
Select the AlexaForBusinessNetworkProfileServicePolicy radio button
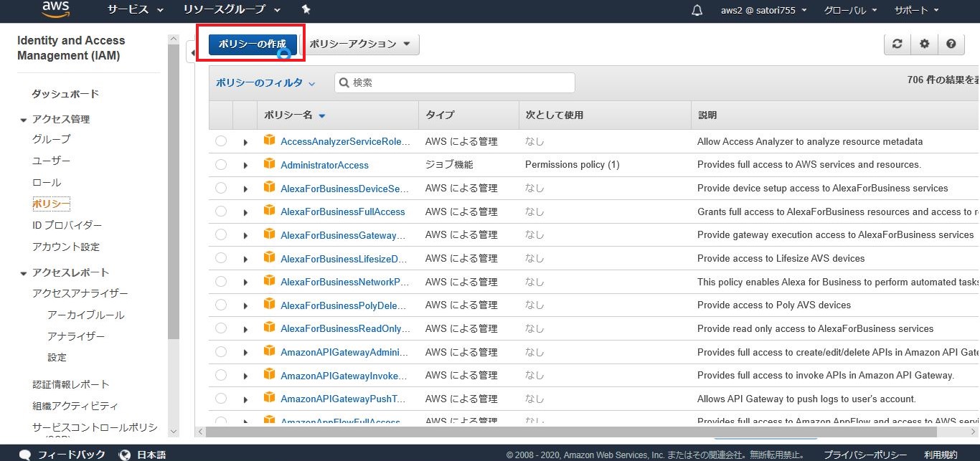[x=221, y=282]
